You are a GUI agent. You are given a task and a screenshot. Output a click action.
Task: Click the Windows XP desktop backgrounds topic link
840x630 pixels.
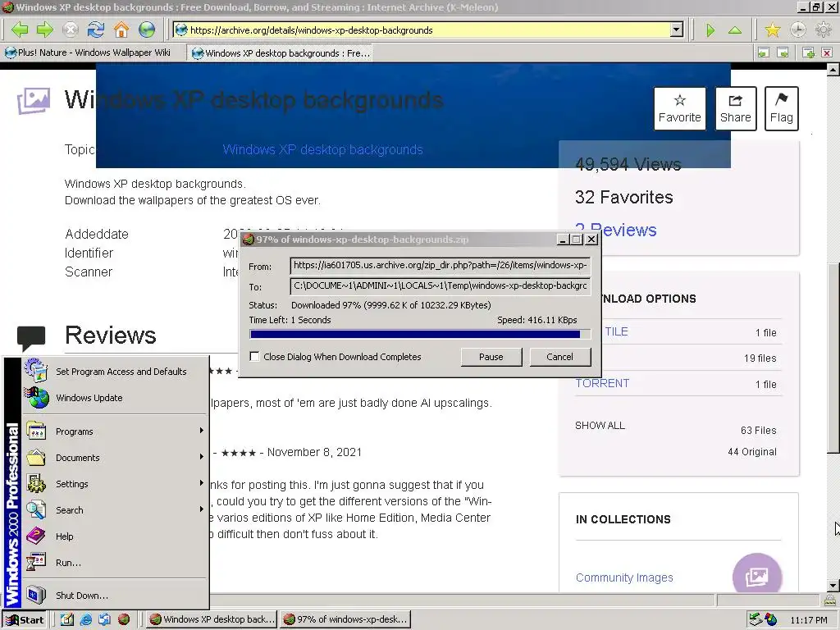click(322, 149)
